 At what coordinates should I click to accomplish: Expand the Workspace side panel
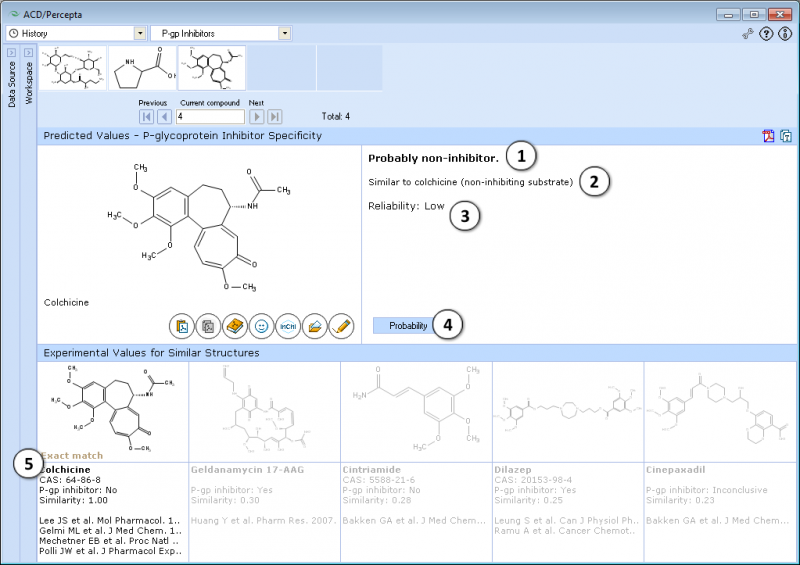click(x=28, y=52)
